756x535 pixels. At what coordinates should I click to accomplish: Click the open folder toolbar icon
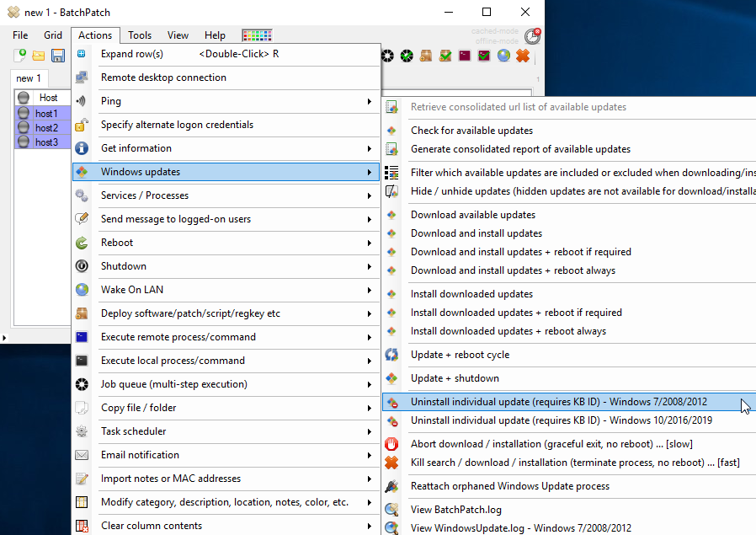coord(39,56)
